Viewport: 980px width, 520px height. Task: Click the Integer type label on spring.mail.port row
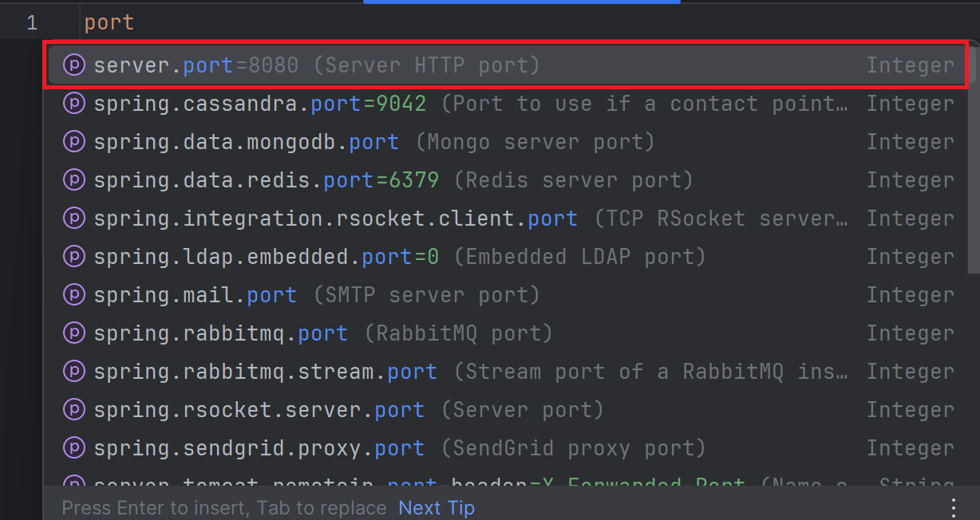click(x=911, y=295)
